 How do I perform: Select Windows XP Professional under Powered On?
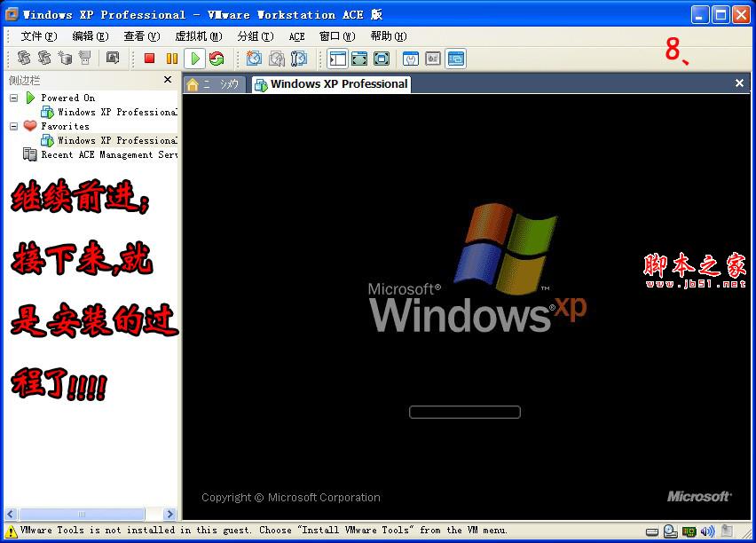point(117,112)
